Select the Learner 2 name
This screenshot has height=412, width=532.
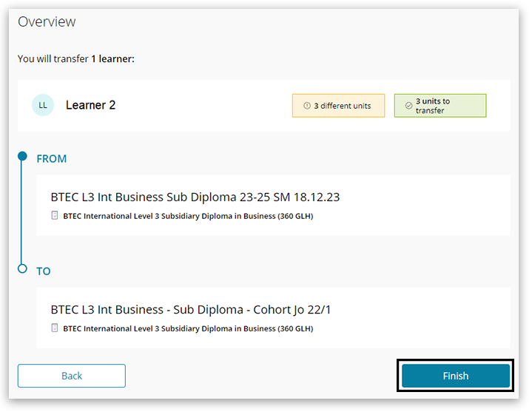coord(90,105)
